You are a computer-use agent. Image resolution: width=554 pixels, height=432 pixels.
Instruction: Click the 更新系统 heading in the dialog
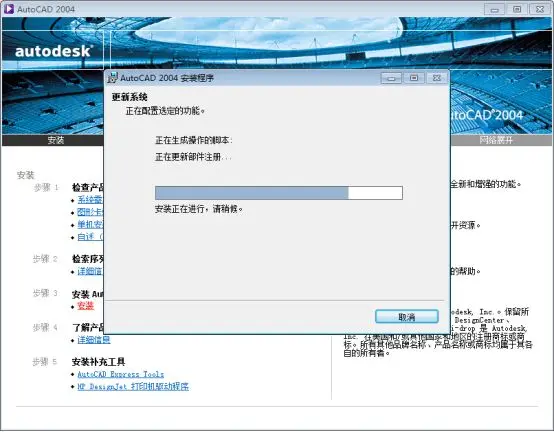[x=129, y=97]
